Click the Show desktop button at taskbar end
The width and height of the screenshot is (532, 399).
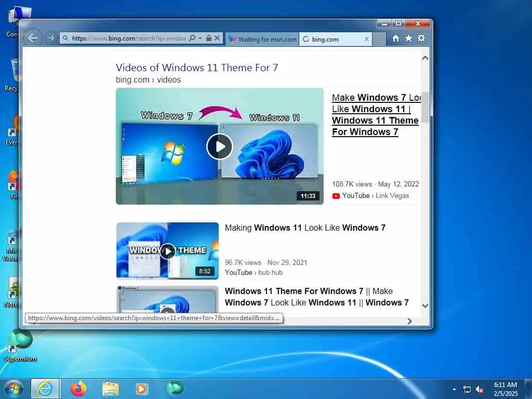528,389
